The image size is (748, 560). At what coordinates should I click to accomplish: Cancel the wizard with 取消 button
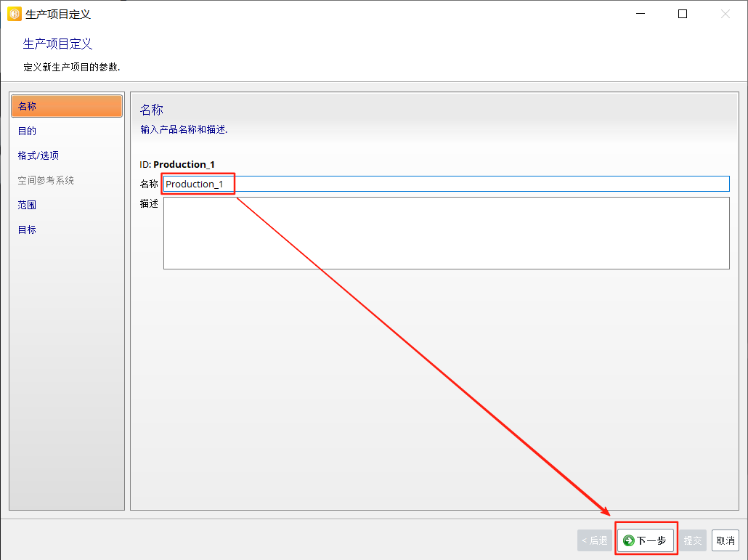pyautogui.click(x=725, y=540)
